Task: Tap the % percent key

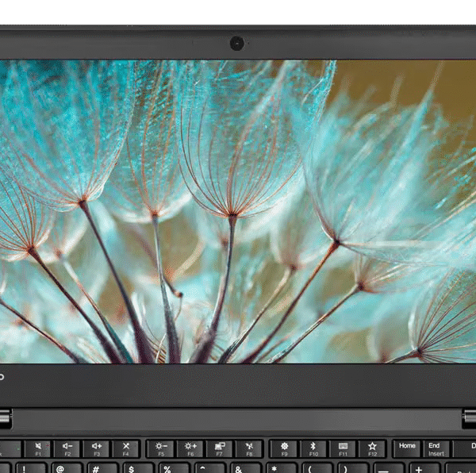Action: tap(174, 468)
